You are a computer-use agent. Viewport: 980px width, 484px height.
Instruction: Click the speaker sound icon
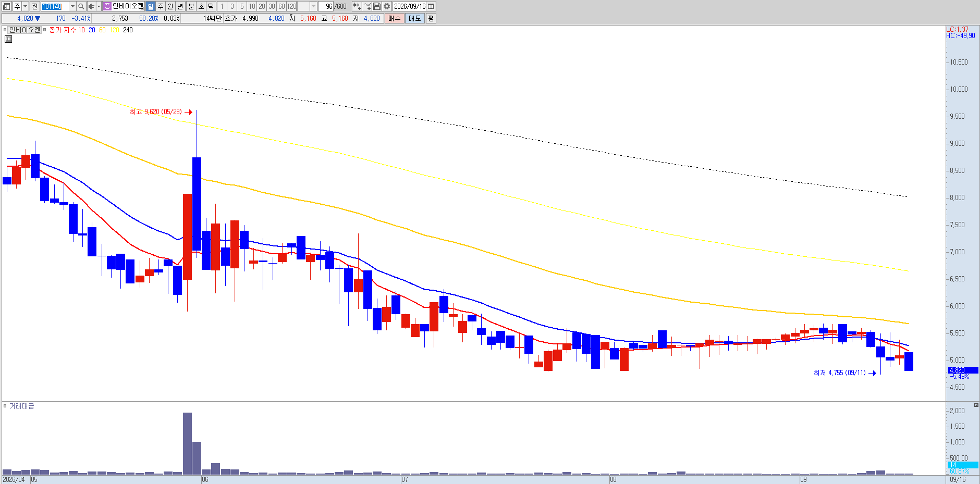click(91, 6)
